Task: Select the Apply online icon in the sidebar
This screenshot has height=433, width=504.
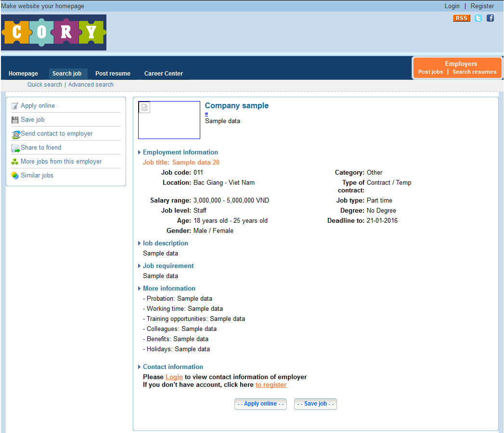Action: point(14,105)
